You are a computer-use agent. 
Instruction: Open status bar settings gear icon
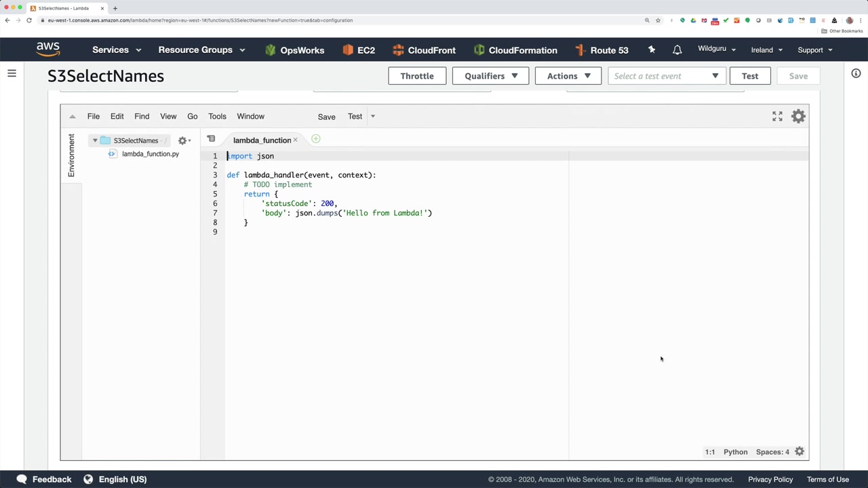pyautogui.click(x=800, y=451)
